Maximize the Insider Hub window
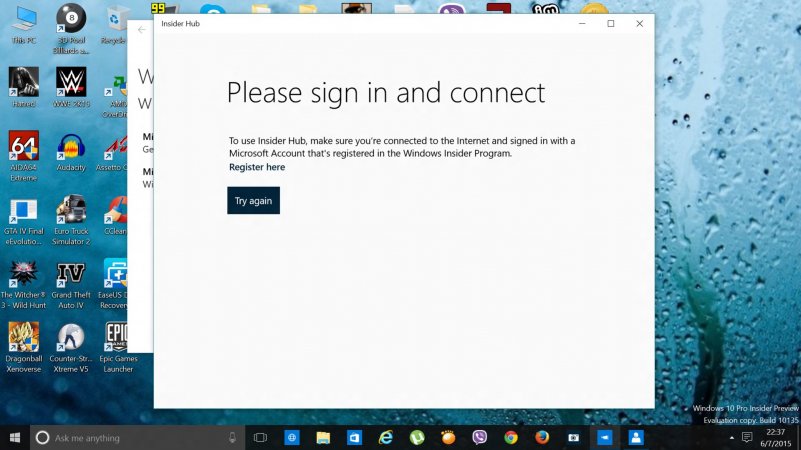The height and width of the screenshot is (450, 801). pos(610,23)
